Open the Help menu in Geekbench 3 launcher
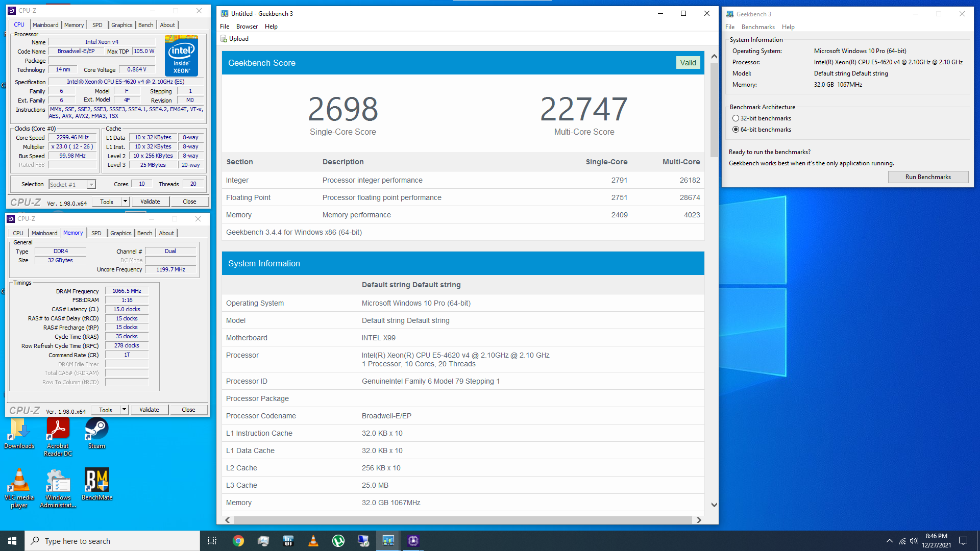The width and height of the screenshot is (980, 551). coord(788,27)
